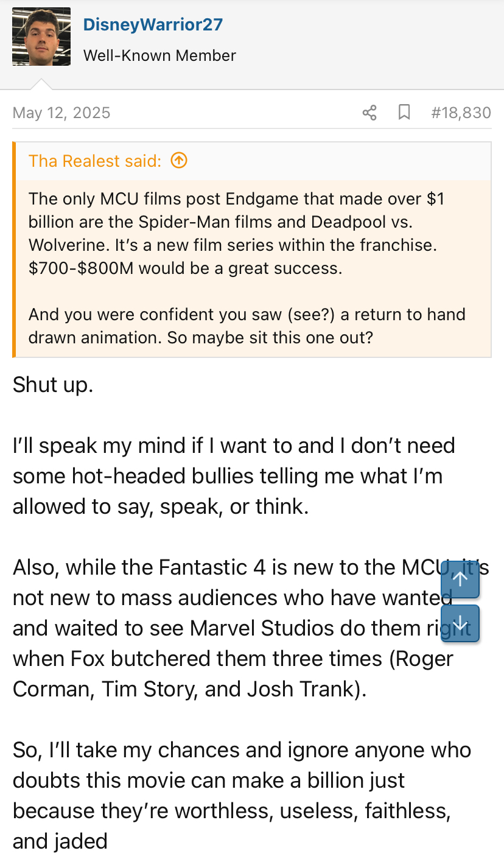Click the circled up-arrow in the quote header

click(179, 161)
